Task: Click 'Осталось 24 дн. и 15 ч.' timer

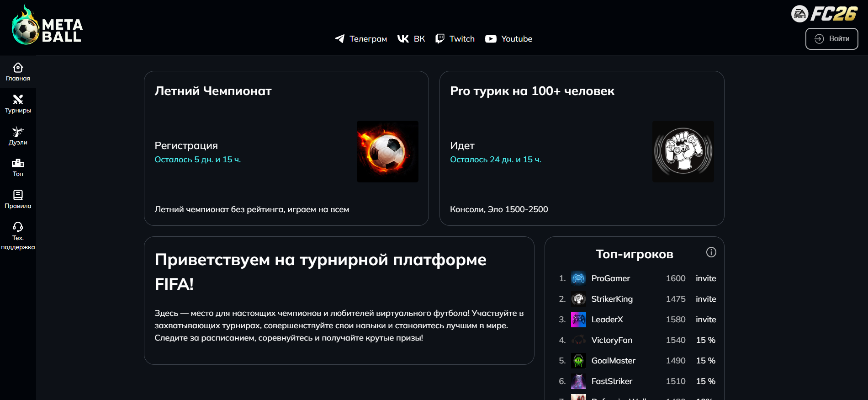Action: pos(496,160)
